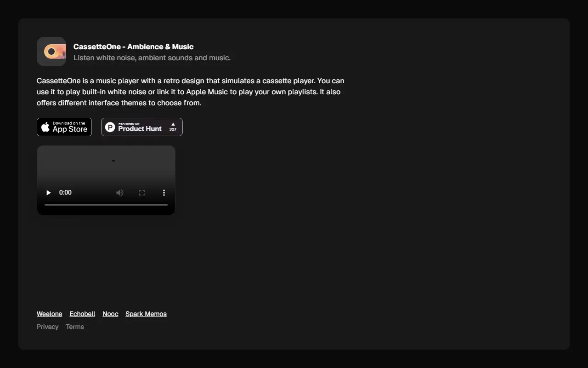Open the Featured on Product Hunt badge

pos(142,127)
